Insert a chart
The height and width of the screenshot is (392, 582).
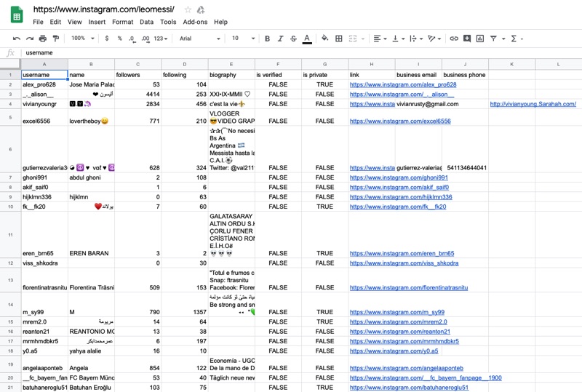coord(480,39)
